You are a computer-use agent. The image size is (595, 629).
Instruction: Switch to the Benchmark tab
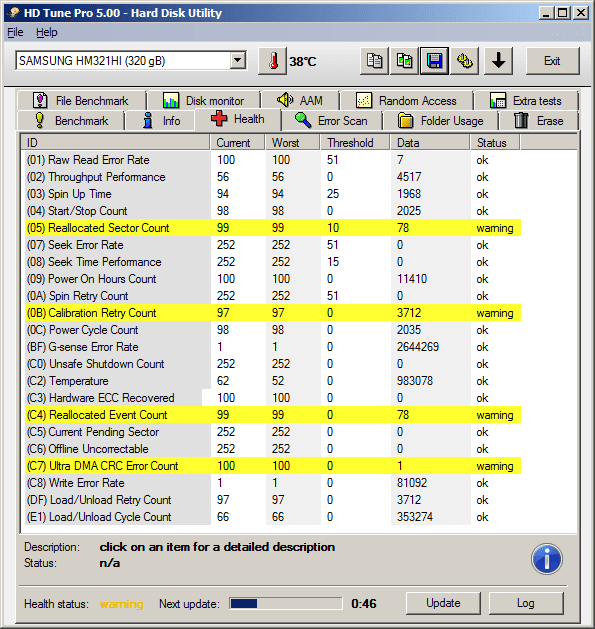71,120
